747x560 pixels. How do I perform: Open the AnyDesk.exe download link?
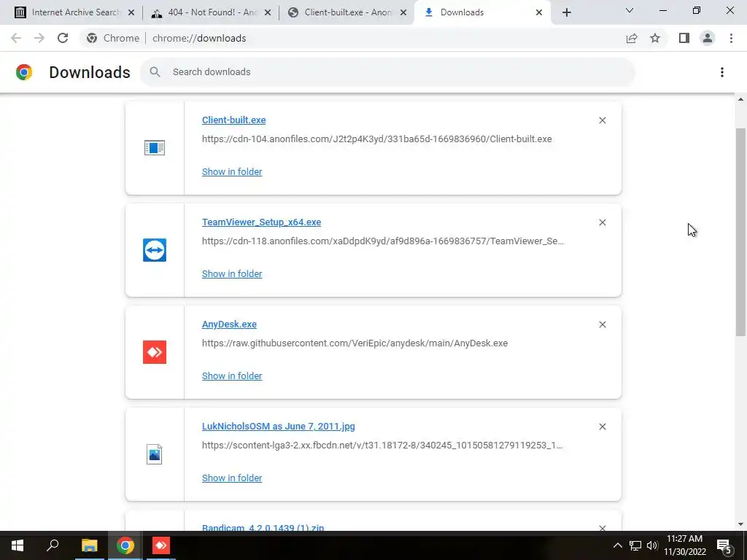click(229, 324)
